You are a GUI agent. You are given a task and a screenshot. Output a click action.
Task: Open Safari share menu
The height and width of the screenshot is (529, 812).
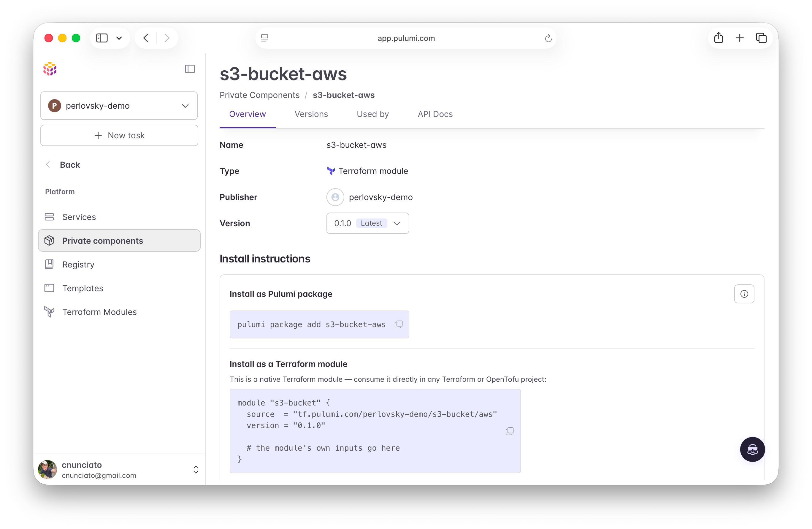(719, 37)
